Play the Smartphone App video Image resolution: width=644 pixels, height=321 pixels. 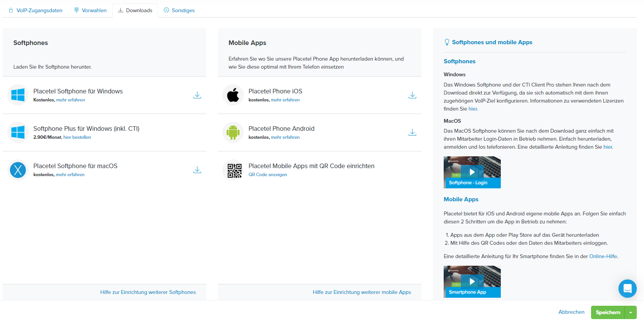pos(472,282)
